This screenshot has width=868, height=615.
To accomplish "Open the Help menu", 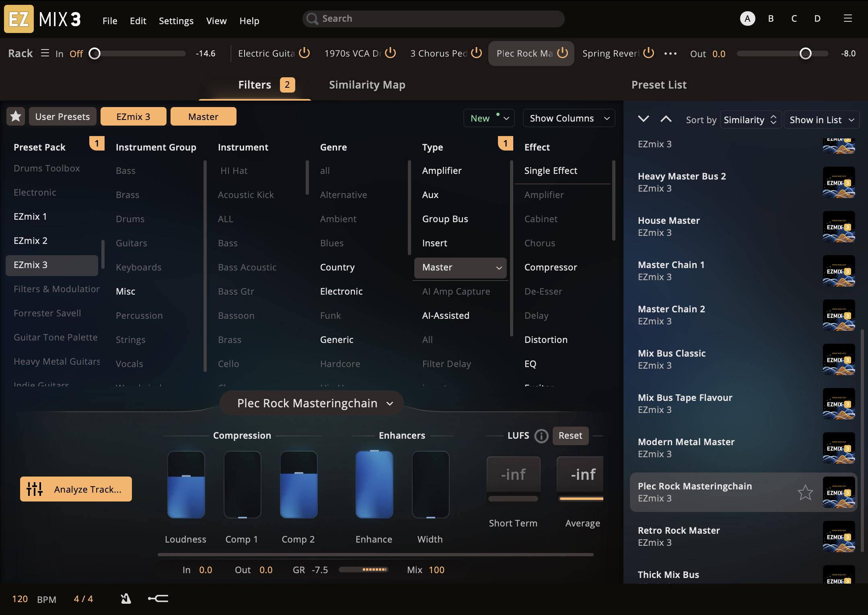I will point(249,21).
